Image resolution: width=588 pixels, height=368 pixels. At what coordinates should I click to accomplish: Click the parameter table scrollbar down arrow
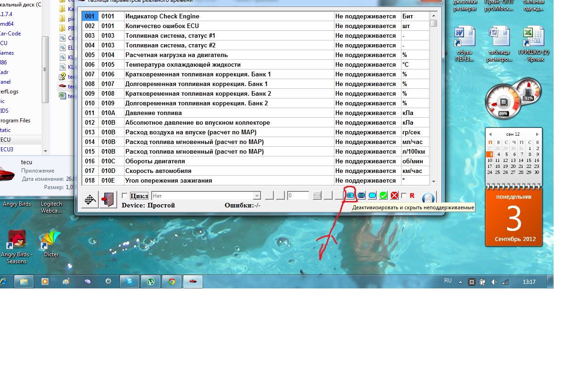[x=433, y=182]
